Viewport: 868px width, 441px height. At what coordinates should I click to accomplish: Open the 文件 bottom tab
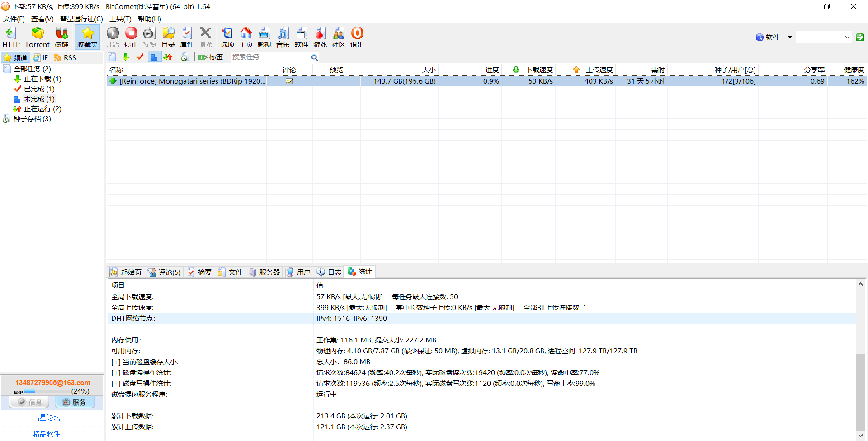[230, 272]
